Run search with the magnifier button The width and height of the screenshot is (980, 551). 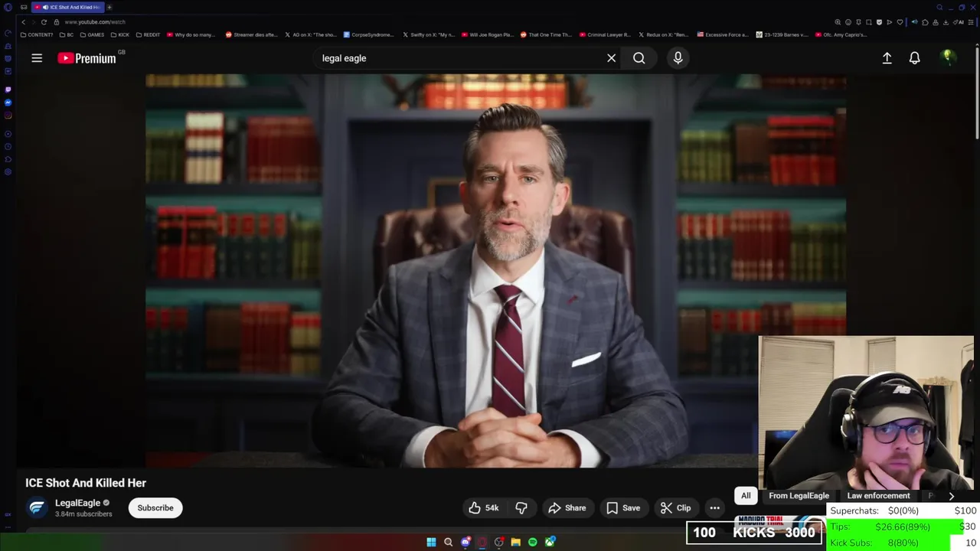pos(639,58)
